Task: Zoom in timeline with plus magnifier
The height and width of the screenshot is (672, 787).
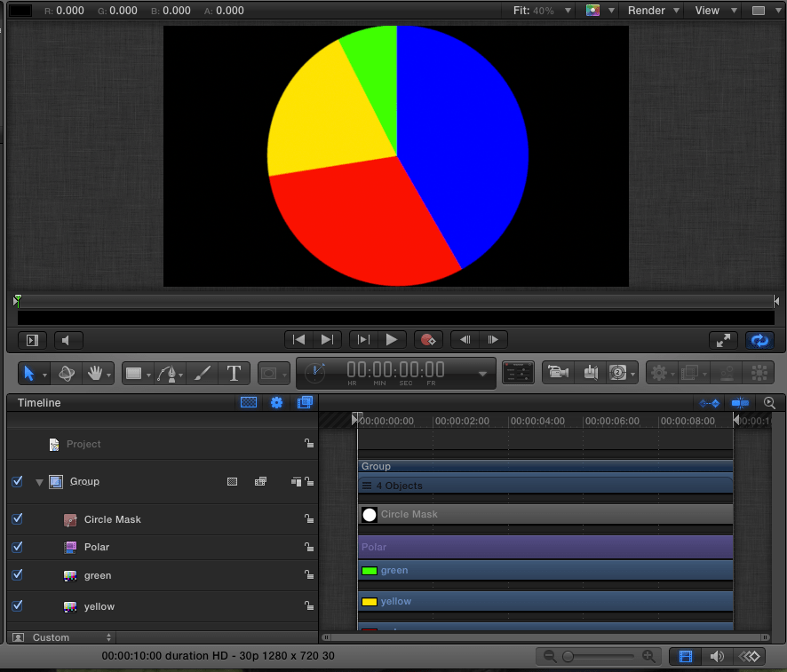Action: click(648, 656)
